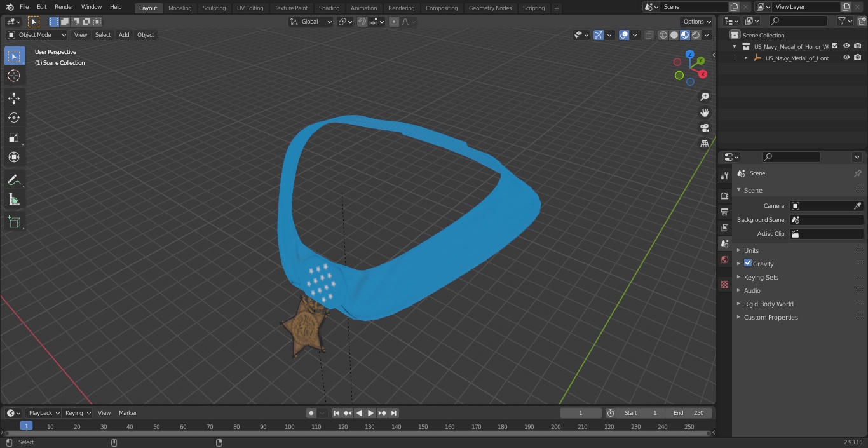
Task: Play animation in reverse
Action: [x=359, y=413]
